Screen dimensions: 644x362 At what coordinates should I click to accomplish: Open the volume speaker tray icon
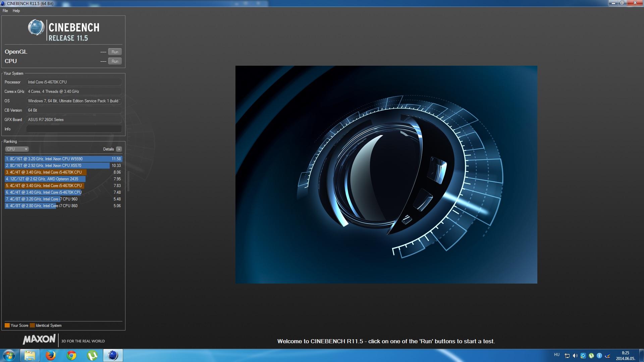pos(575,356)
